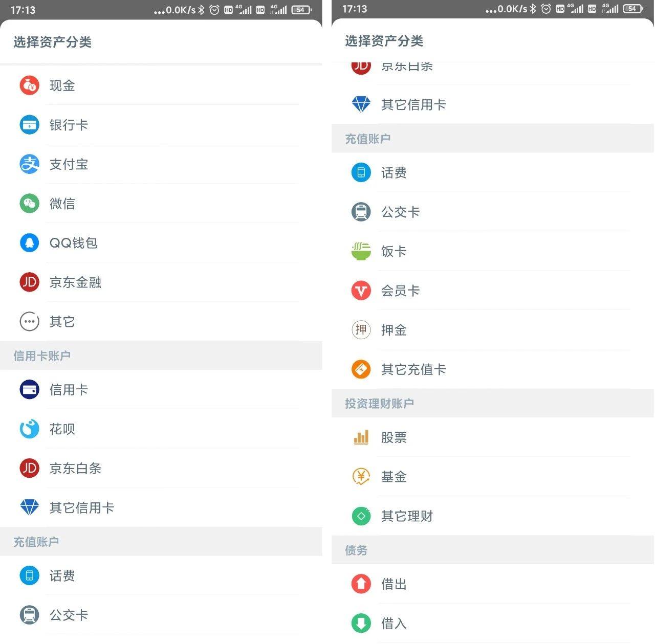Tap the 花呗 icon
Image resolution: width=655 pixels, height=644 pixels.
pos(30,429)
